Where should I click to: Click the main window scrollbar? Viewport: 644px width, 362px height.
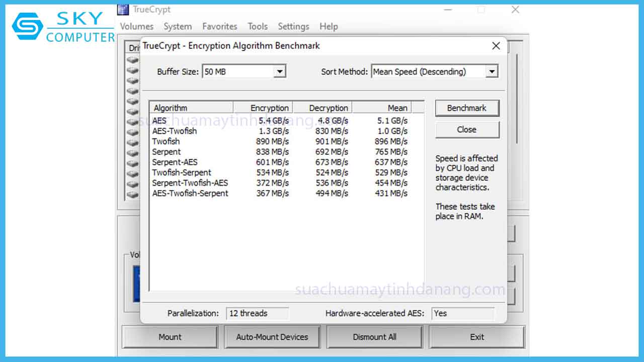click(x=517, y=99)
